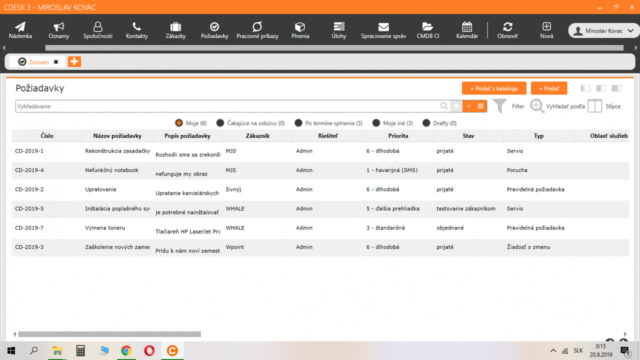Image resolution: width=640 pixels, height=360 pixels.
Task: Click the Pridať z katalógu button
Action: (494, 88)
